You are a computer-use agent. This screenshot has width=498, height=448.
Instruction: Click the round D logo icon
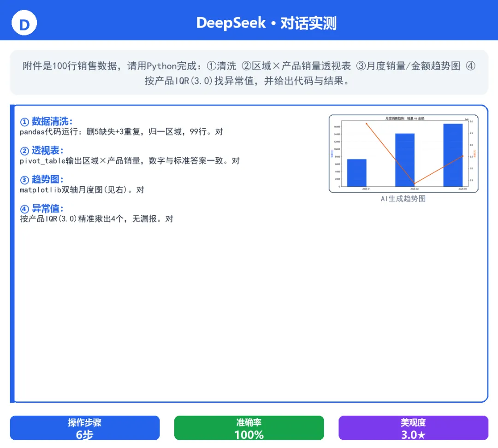[24, 23]
